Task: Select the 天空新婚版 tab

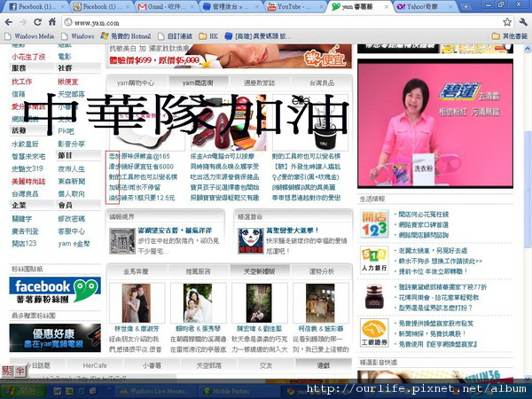Action: (x=260, y=271)
